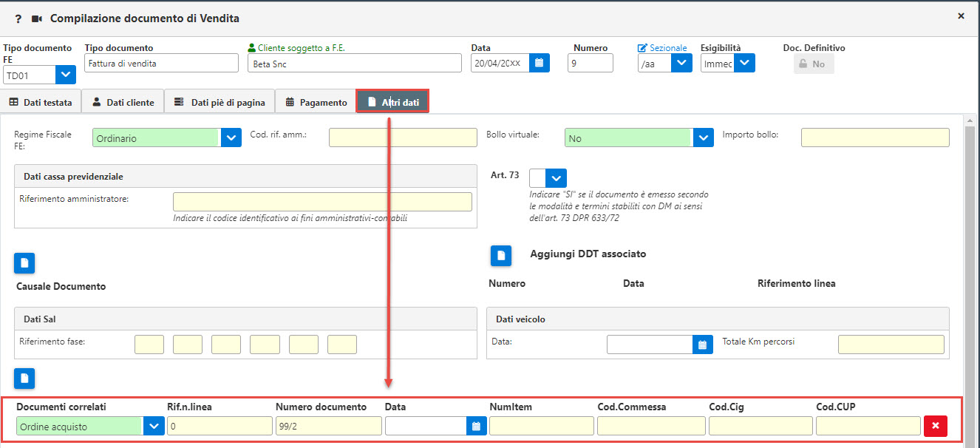Click the video camera icon in title bar
The height and width of the screenshot is (448, 980).
click(37, 18)
